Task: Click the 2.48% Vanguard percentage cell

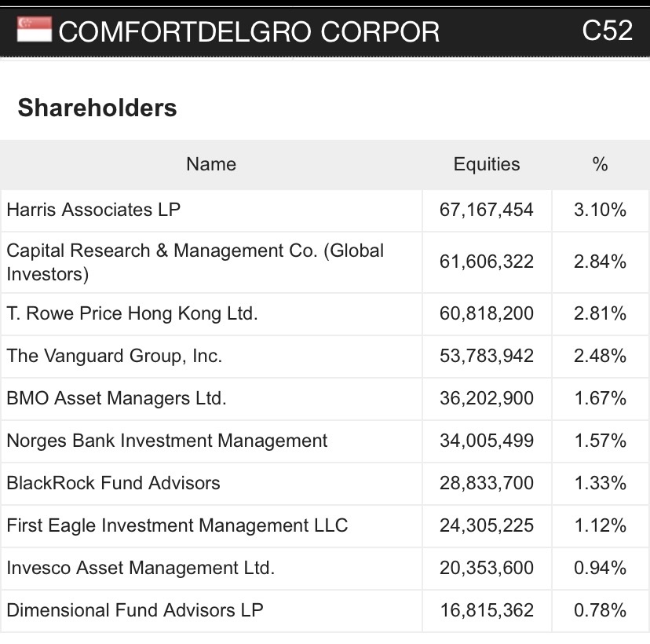Action: tap(601, 356)
